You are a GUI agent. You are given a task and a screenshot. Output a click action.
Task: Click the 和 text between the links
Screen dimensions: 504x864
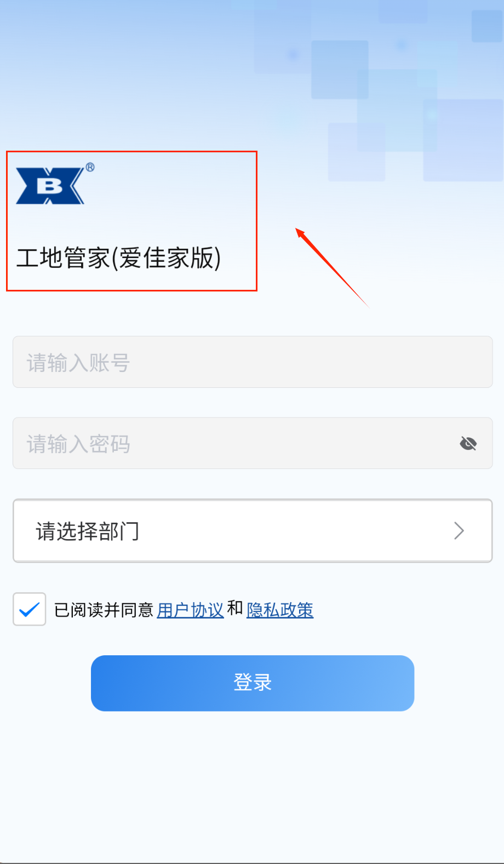point(235,608)
